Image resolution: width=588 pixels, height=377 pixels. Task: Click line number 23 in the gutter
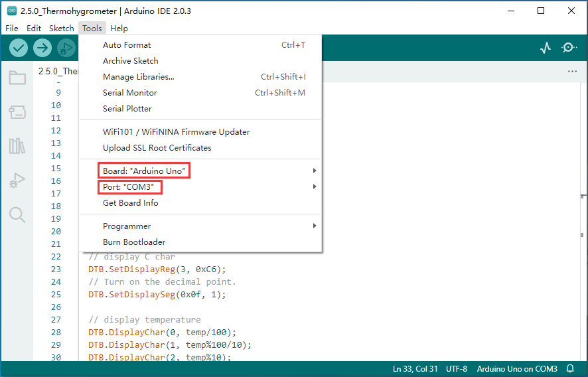56,269
